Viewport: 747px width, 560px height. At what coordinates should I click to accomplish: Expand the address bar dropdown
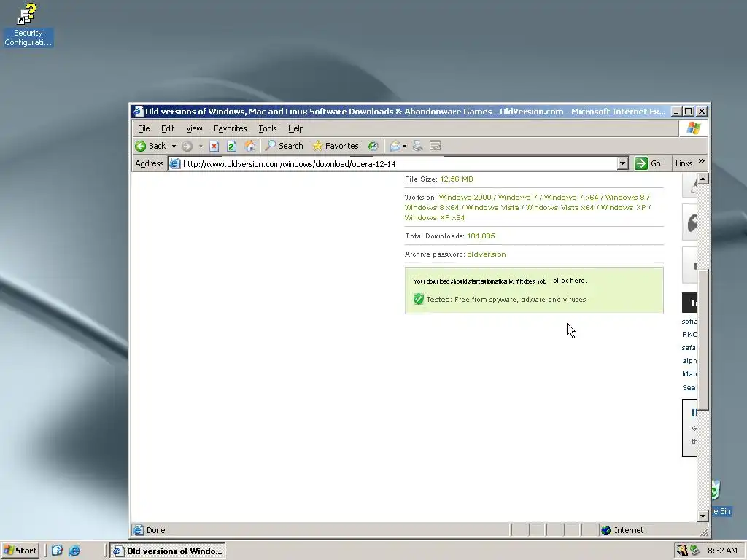[x=623, y=164]
